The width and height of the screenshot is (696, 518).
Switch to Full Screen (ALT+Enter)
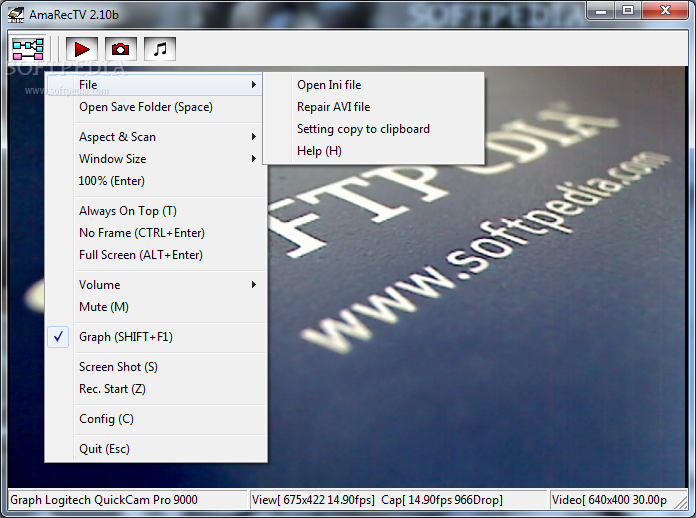coord(156,255)
